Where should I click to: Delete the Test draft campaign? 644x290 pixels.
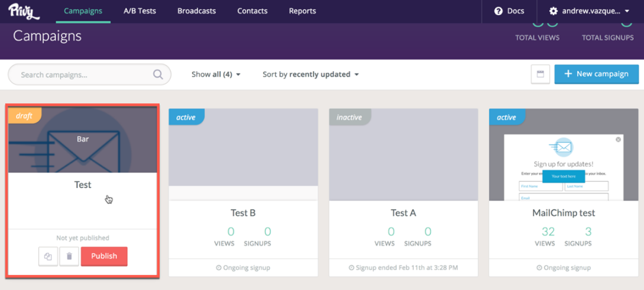click(x=69, y=256)
